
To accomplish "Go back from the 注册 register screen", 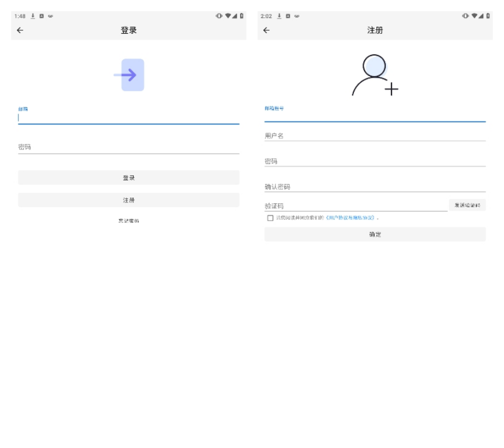I will pyautogui.click(x=266, y=30).
